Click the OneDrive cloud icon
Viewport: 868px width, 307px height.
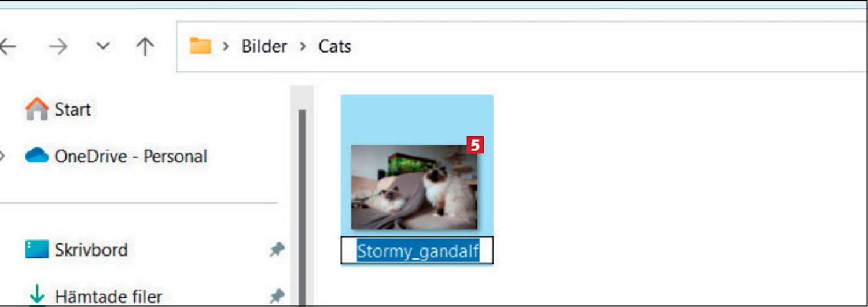(x=37, y=156)
